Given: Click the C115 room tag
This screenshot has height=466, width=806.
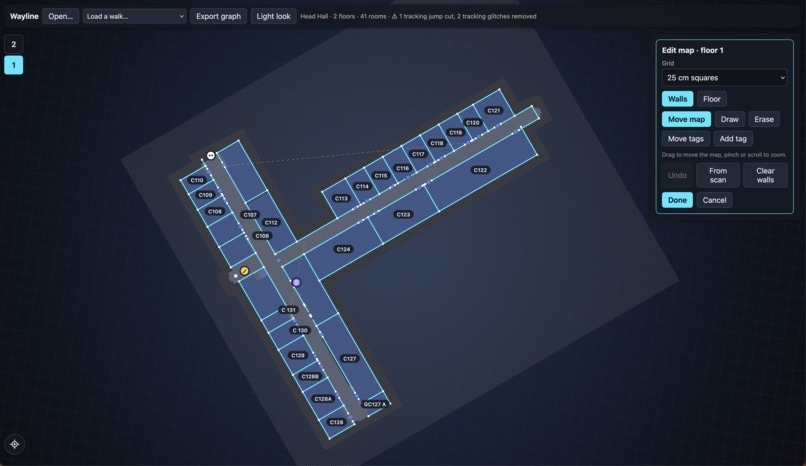Looking at the screenshot, I should pos(381,176).
